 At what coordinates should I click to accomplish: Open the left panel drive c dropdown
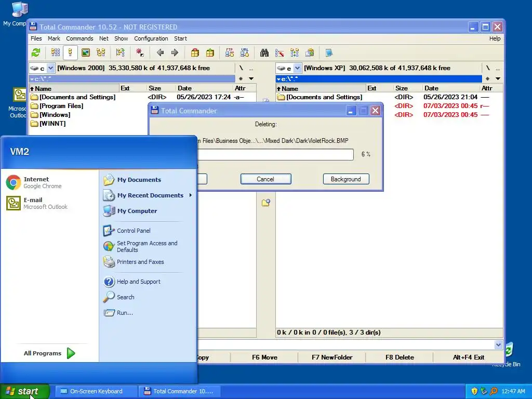click(x=50, y=68)
